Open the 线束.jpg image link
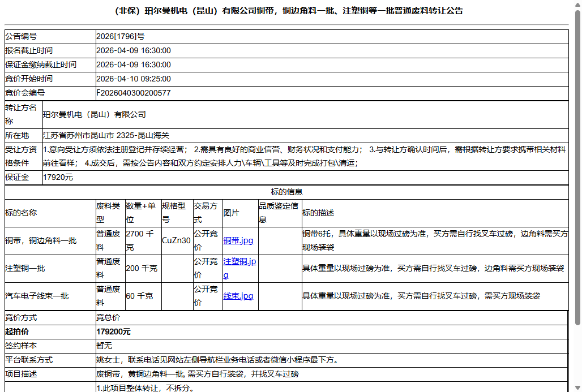This screenshot has height=392, width=582. tap(238, 295)
